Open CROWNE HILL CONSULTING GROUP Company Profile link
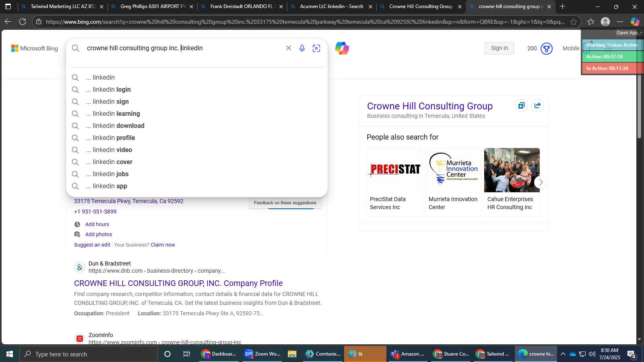644x362 pixels. click(x=178, y=283)
